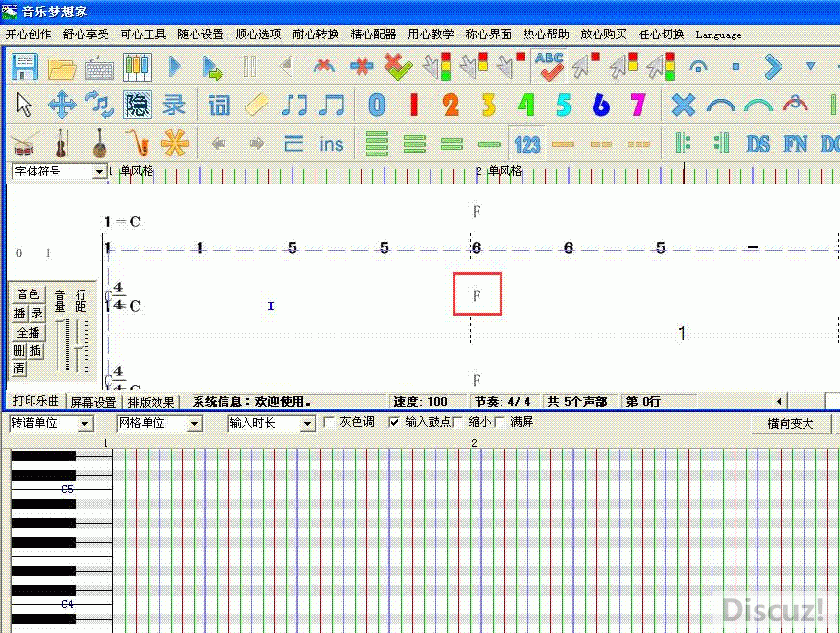This screenshot has height=633, width=840.
Task: Toggle the 满屏 fullscreen checkbox
Action: pyautogui.click(x=500, y=422)
